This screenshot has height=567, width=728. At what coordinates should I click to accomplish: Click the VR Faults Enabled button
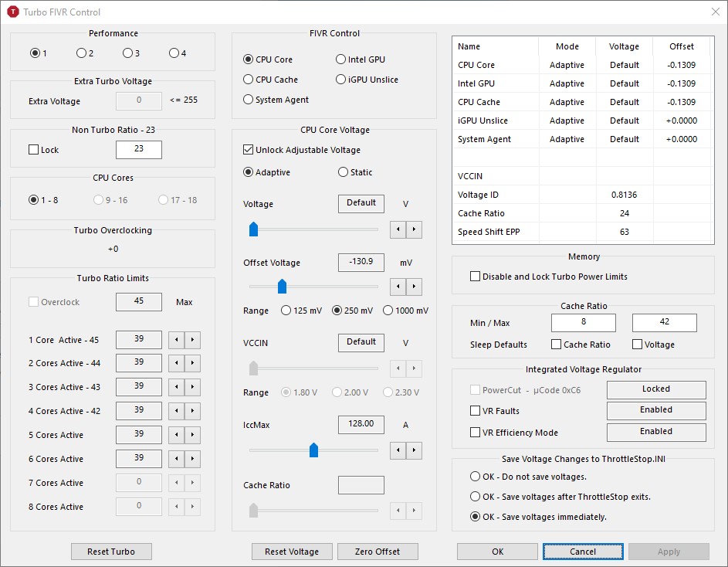click(x=656, y=410)
